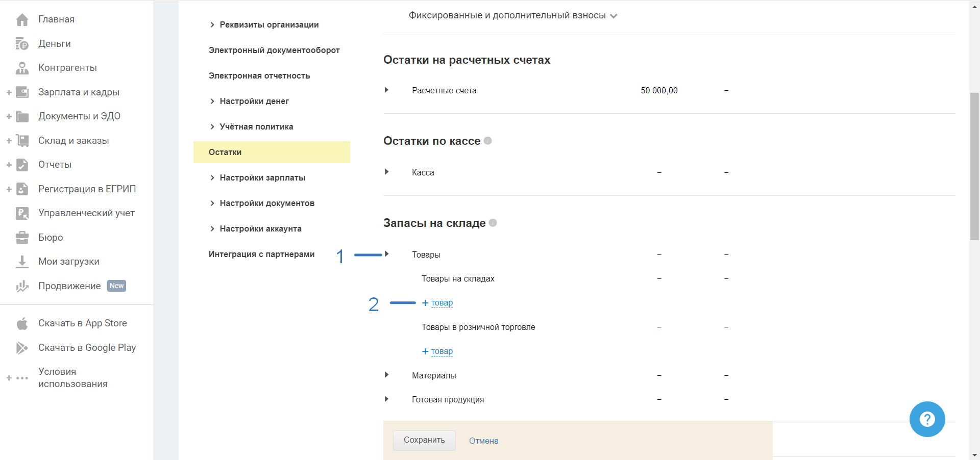
Task: Open Мои загрузки download icon
Action: (x=22, y=262)
